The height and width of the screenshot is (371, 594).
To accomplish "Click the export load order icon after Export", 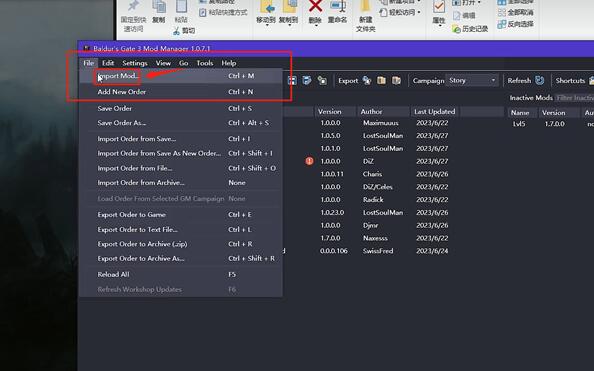I will [367, 80].
